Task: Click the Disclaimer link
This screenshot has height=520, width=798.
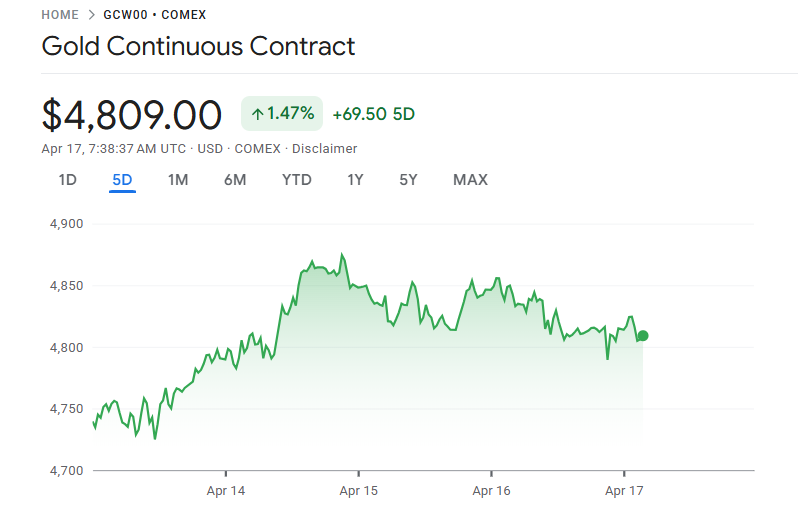Action: tap(324, 149)
